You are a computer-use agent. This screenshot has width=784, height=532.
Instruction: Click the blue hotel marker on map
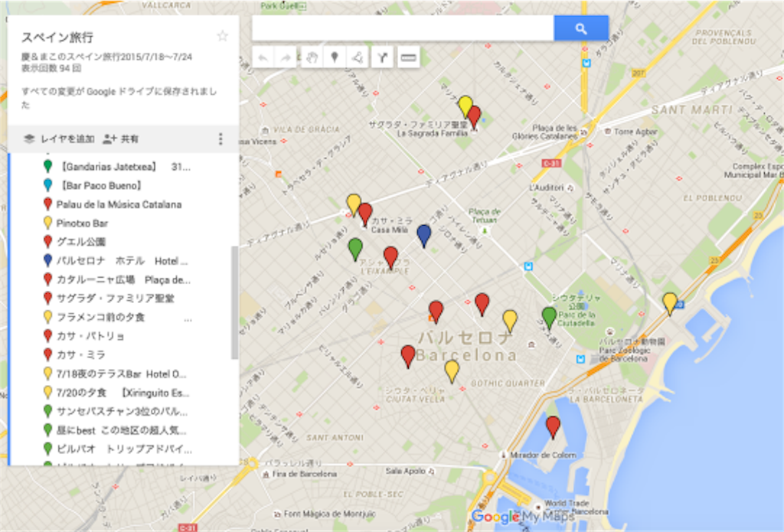pyautogui.click(x=424, y=235)
